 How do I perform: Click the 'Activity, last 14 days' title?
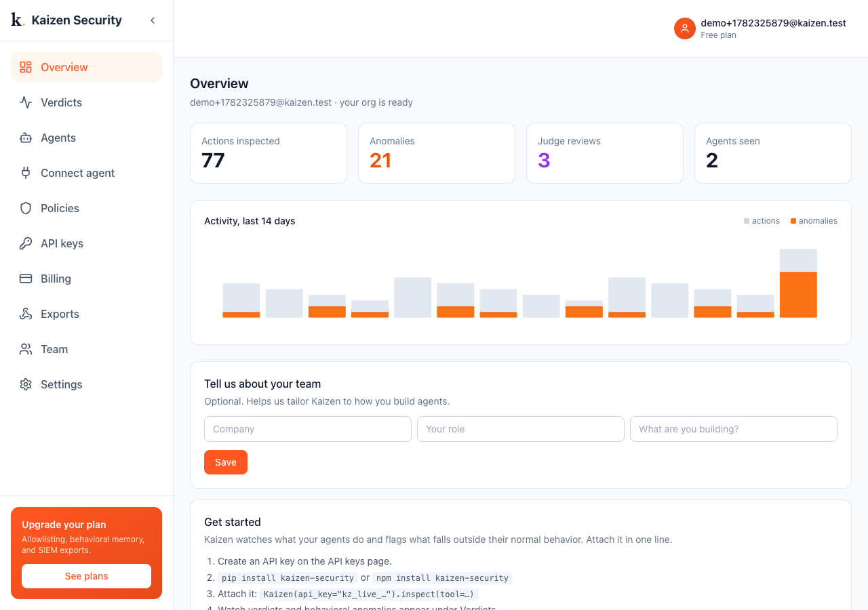[x=250, y=221]
